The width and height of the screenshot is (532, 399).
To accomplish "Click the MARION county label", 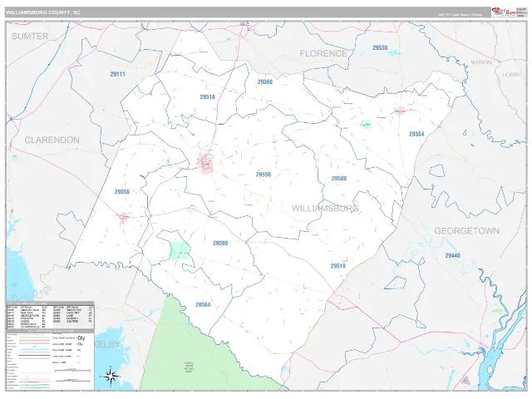I will pos(481,62).
